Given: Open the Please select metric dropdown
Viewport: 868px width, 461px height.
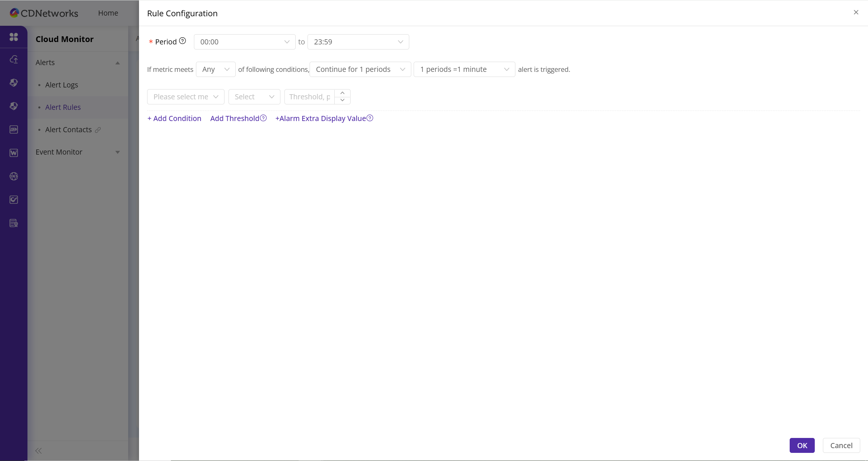Looking at the screenshot, I should coord(185,97).
